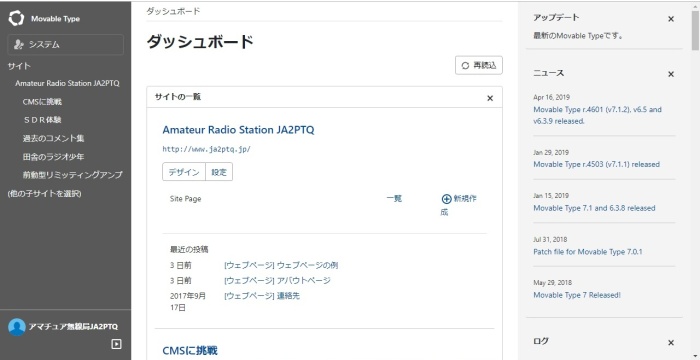The height and width of the screenshot is (360, 700).
Task: Click the [ウェブページ] tag before 連絡先
Action: [249, 296]
